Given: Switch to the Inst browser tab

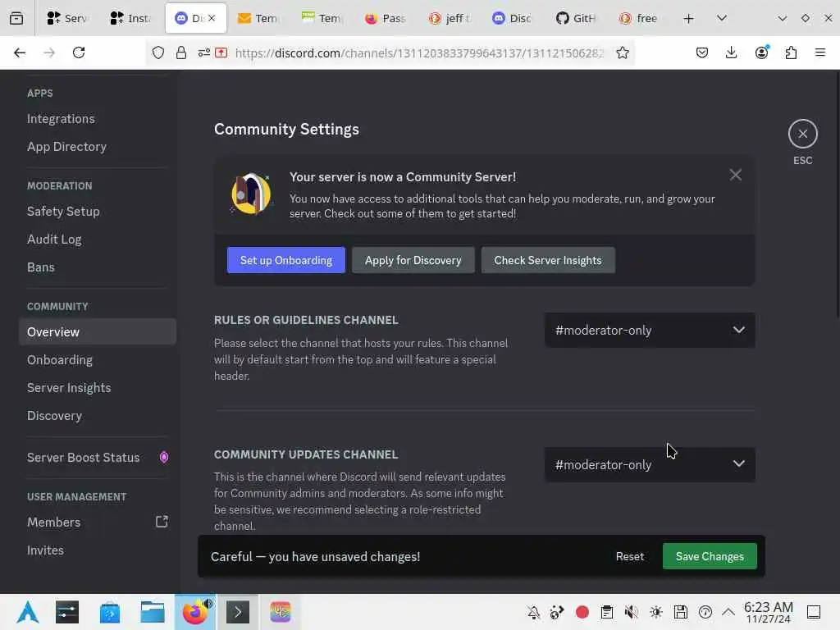Looking at the screenshot, I should click(x=131, y=19).
